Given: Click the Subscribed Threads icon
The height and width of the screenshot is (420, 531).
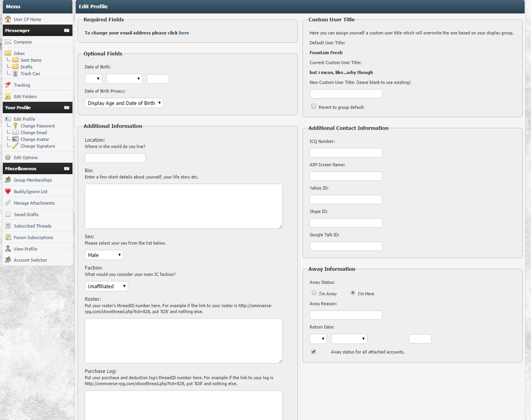Looking at the screenshot, I should coord(8,226).
